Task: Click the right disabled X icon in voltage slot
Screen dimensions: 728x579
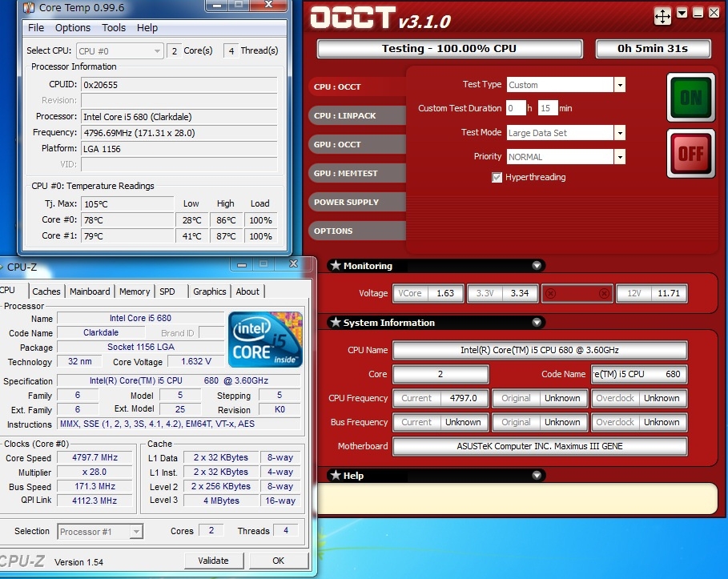Action: (x=604, y=293)
